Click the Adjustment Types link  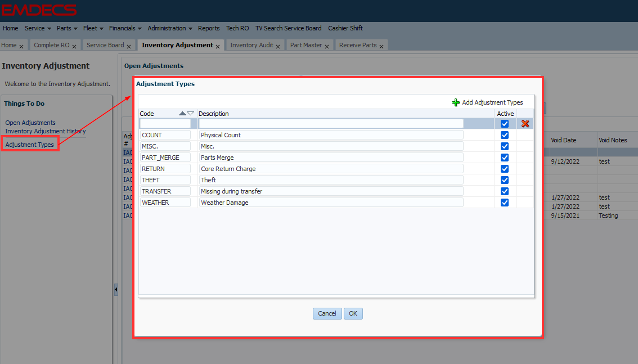click(x=30, y=145)
